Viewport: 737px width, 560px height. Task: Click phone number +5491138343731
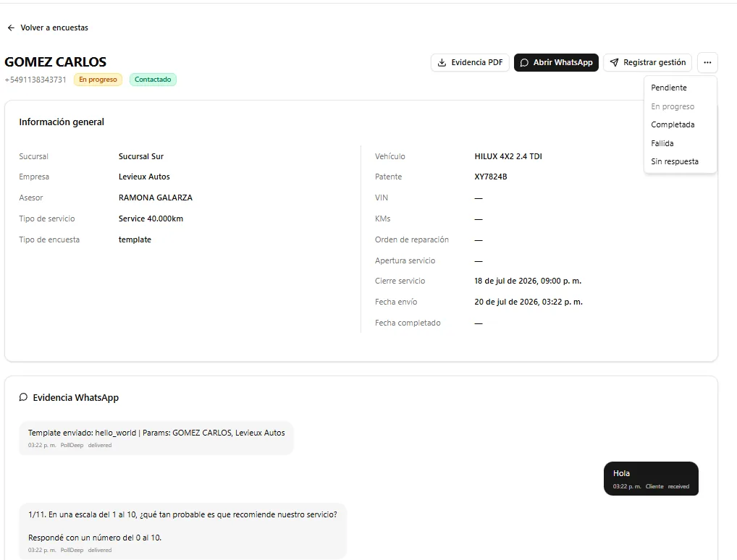tap(35, 80)
